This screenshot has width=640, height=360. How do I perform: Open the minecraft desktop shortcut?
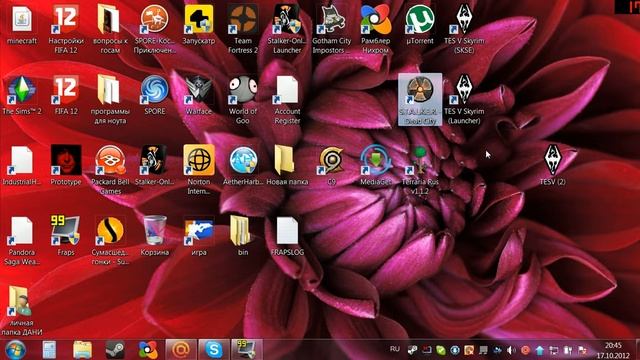point(22,25)
